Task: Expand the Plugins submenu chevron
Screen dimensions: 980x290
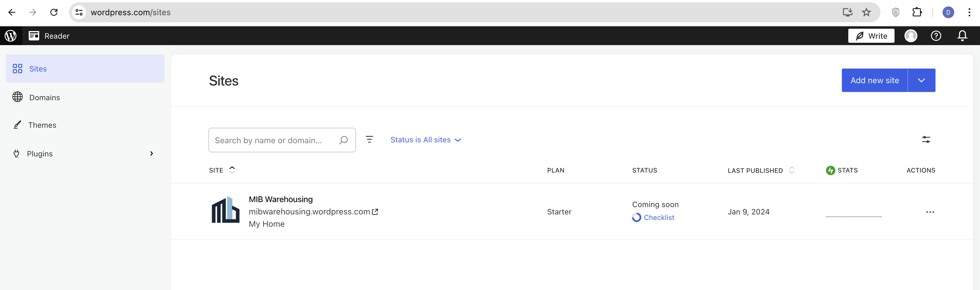Action: pyautogui.click(x=151, y=154)
